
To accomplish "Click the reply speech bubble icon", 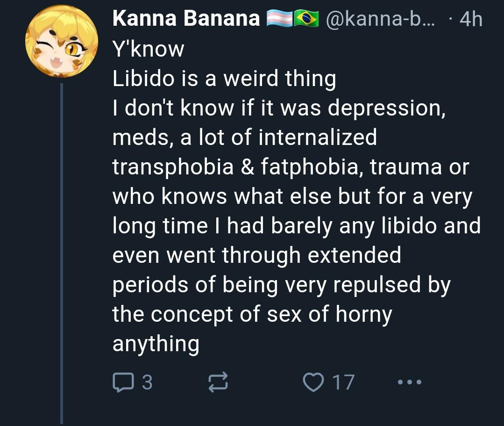I will tap(122, 382).
